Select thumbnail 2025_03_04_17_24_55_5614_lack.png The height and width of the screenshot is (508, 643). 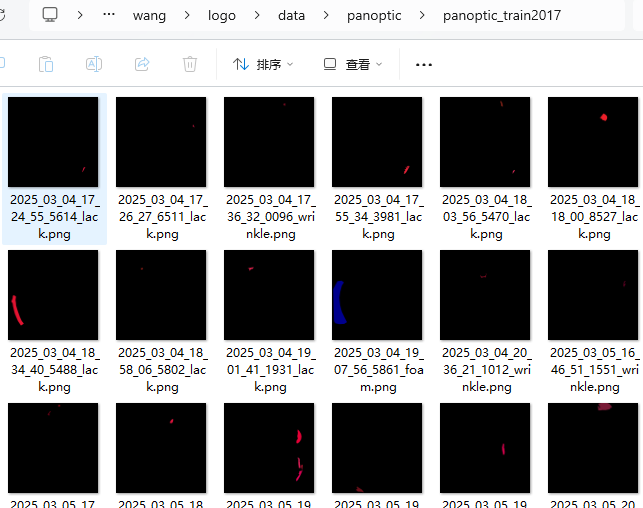point(53,142)
